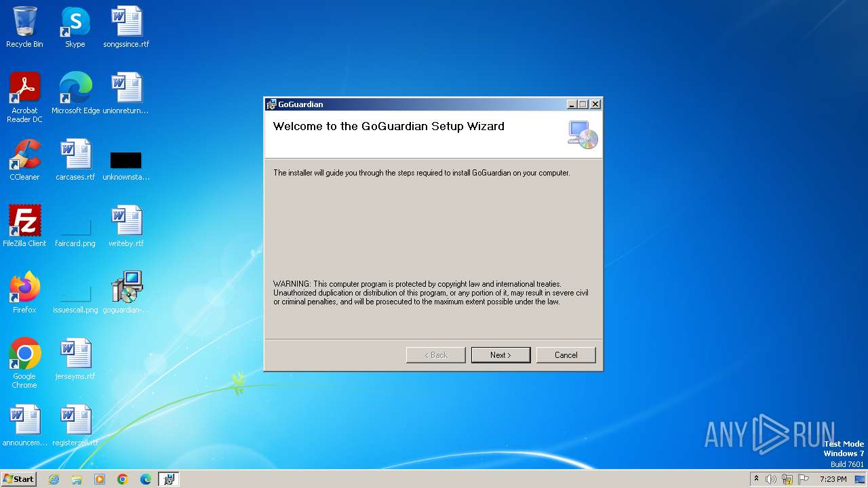This screenshot has height=488, width=868.
Task: Select the CCleaner desktop shortcut
Action: pyautogui.click(x=24, y=160)
